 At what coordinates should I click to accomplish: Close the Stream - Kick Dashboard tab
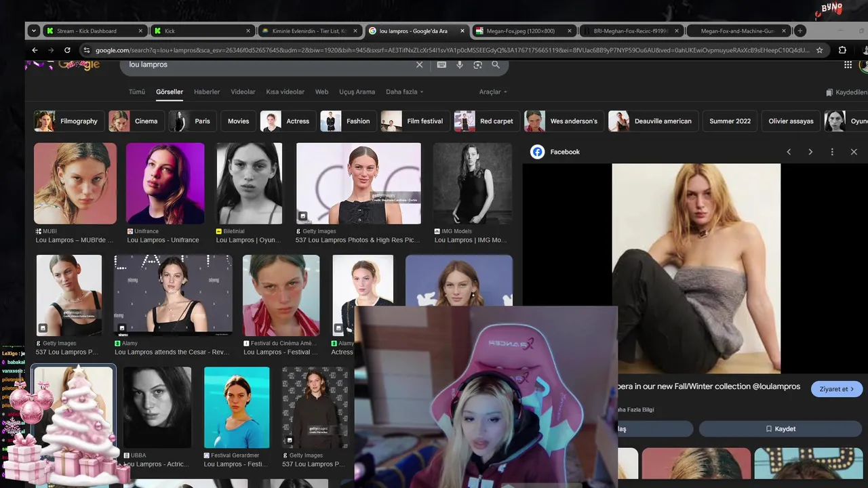[141, 30]
